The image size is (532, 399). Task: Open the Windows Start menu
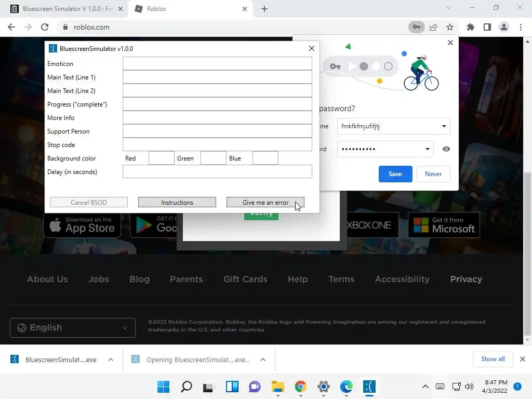(x=163, y=387)
